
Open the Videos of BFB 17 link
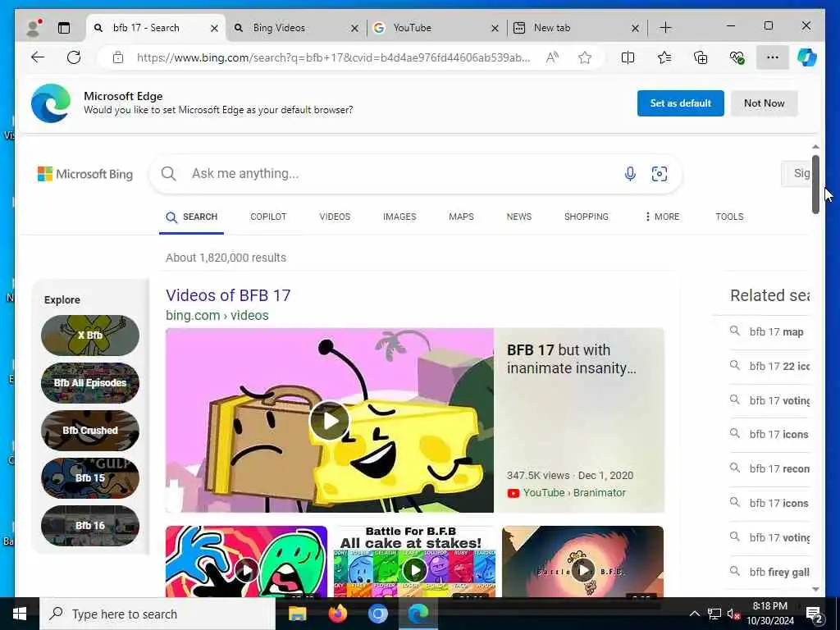(x=228, y=295)
